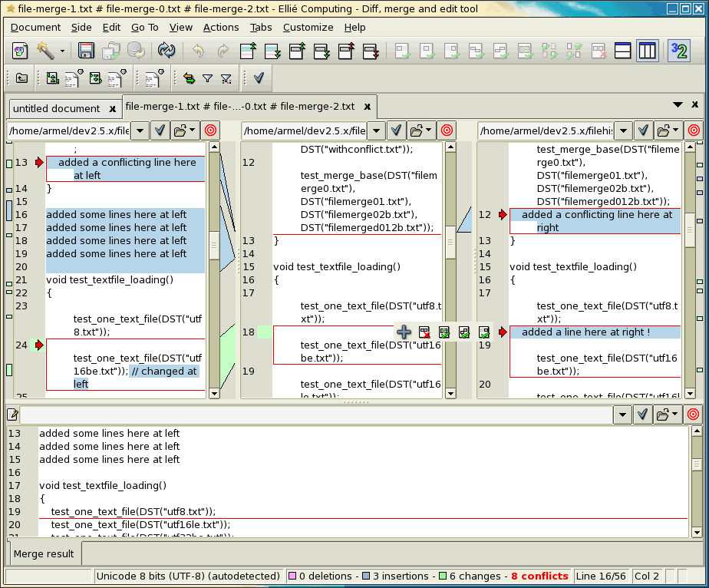Toggle the blue checkmark beside the left file path

pyautogui.click(x=160, y=130)
